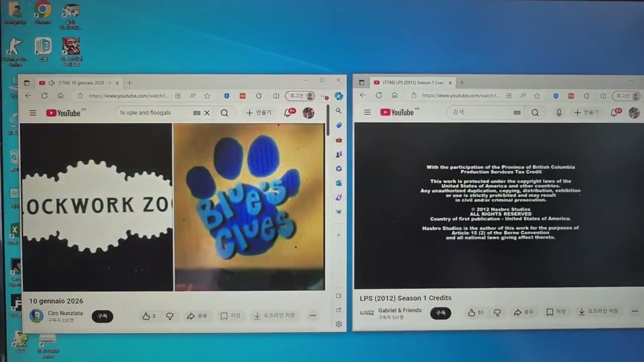Like the '10 gennaio 2026' video
644x362 pixels.
pyautogui.click(x=148, y=316)
